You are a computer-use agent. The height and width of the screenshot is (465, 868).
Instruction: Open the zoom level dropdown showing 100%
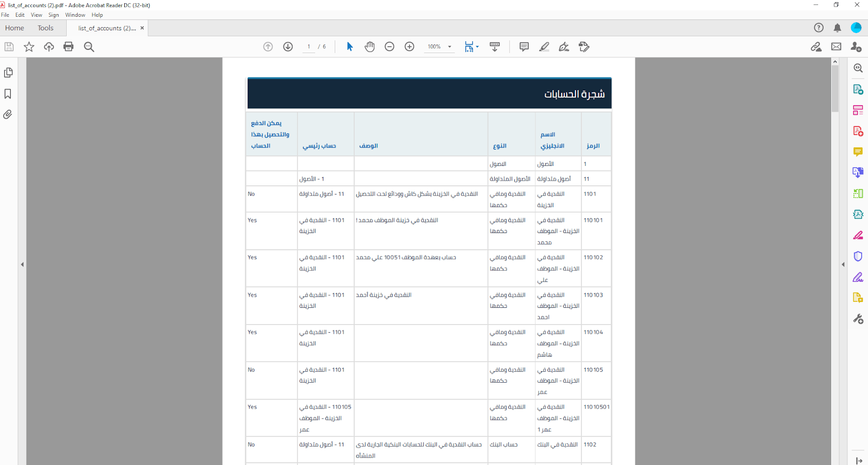(x=439, y=47)
